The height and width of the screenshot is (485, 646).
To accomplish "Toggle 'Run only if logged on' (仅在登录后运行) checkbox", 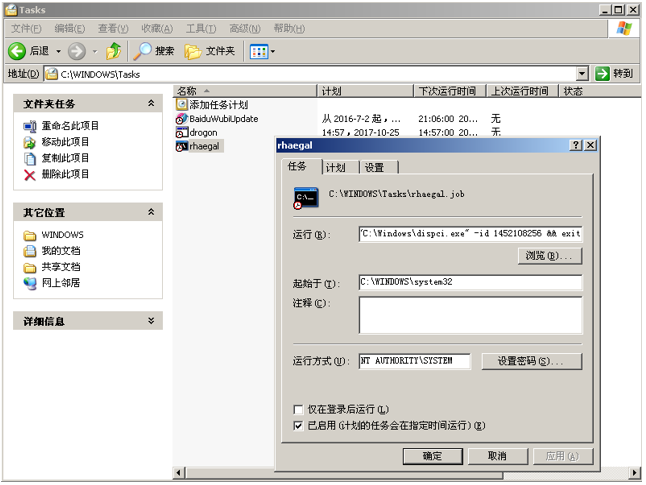I will (298, 410).
